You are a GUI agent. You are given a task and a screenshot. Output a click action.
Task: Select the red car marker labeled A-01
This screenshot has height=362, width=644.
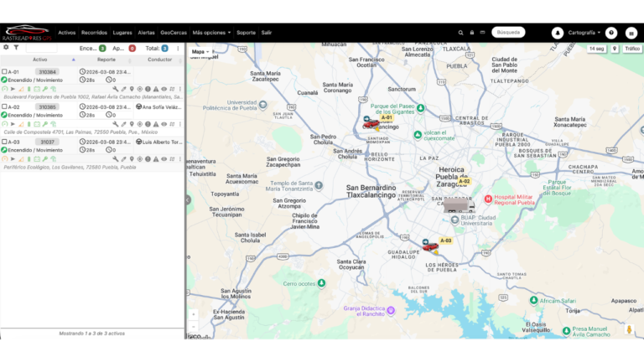tap(371, 123)
